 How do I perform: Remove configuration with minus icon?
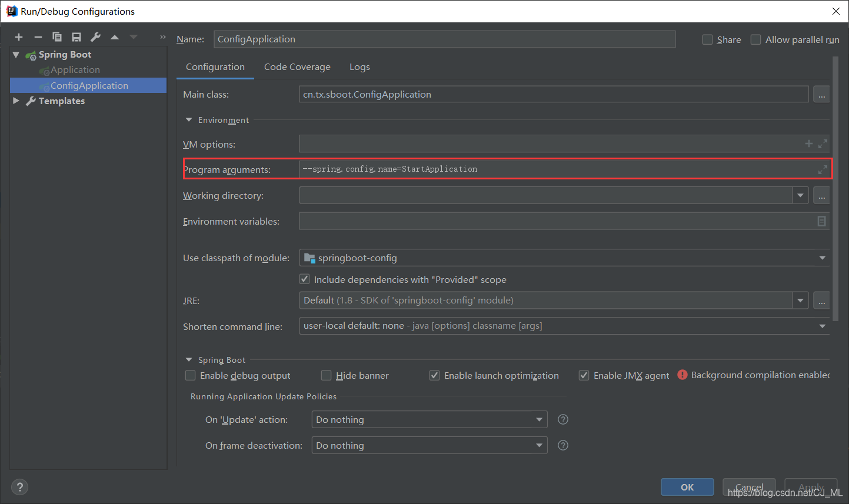click(x=38, y=37)
